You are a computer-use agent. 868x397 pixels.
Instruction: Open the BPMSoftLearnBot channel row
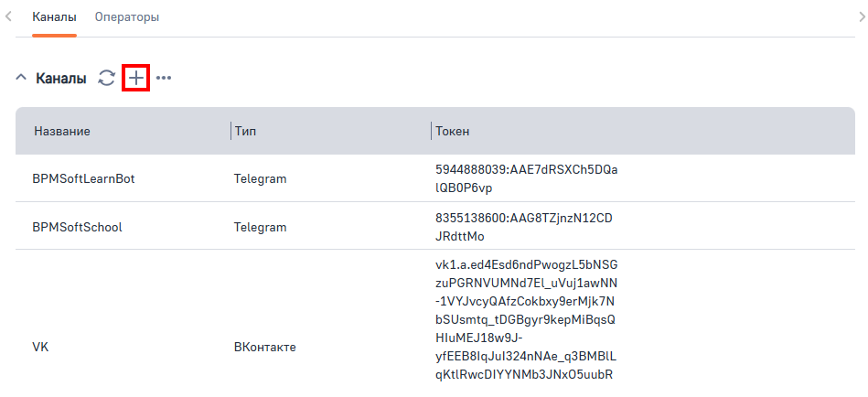(83, 179)
